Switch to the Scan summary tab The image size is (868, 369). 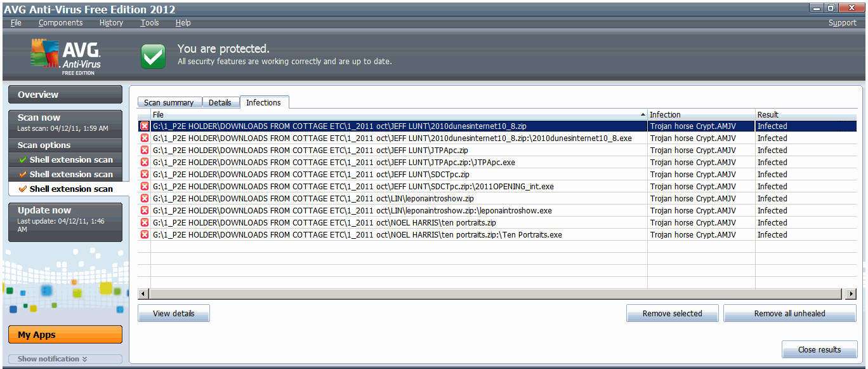point(169,103)
